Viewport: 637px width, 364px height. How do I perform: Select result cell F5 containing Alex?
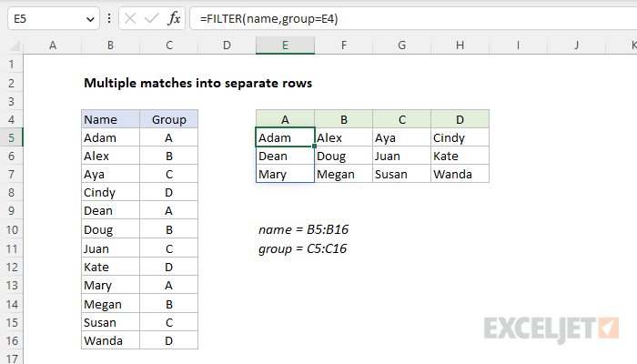tap(344, 138)
